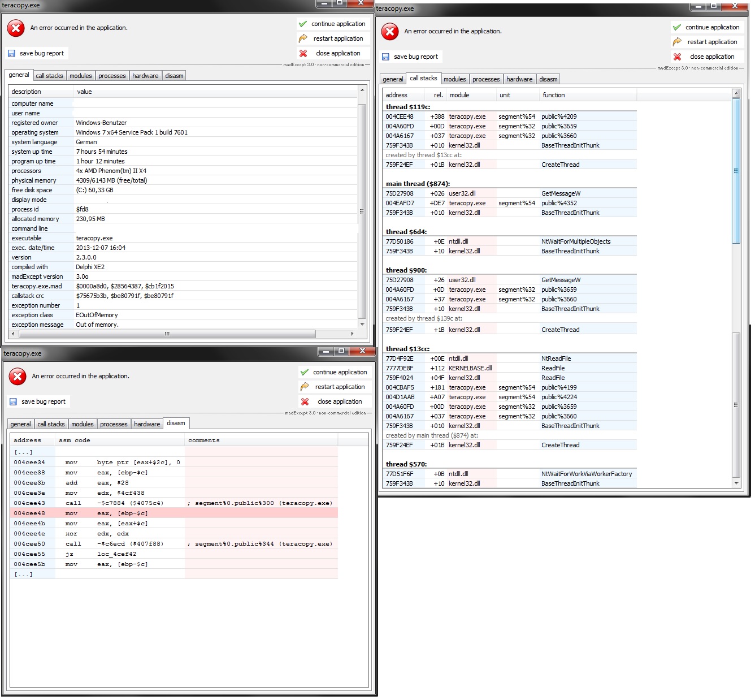The image size is (755, 700).
Task: Click the floppy disk save icon in the top-left window
Action: click(11, 53)
